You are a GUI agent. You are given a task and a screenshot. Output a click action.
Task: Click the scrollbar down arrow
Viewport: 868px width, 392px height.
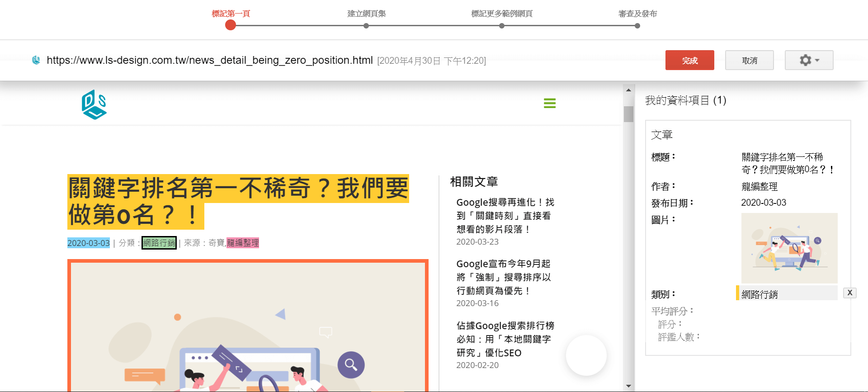(x=628, y=386)
